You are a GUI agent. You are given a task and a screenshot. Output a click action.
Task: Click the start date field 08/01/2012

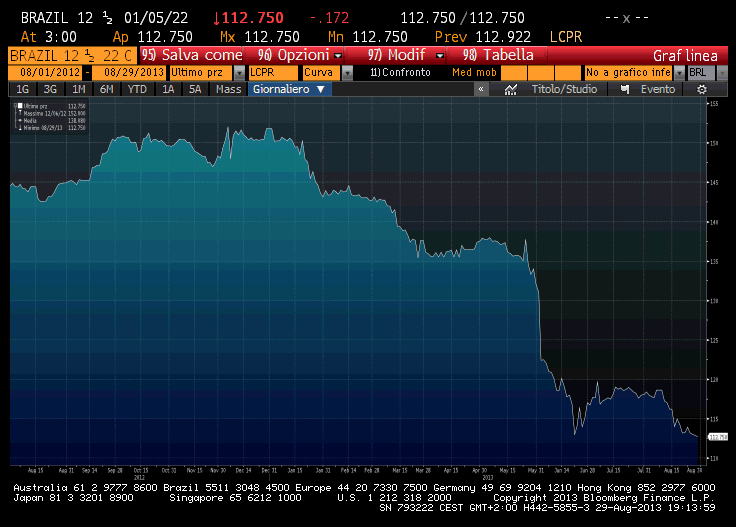(46, 73)
